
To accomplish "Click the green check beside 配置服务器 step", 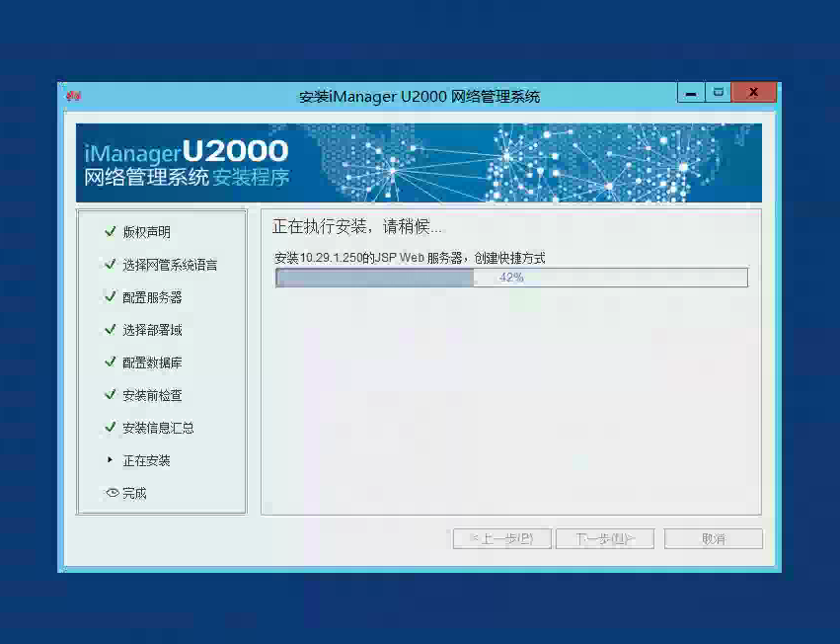I will pyautogui.click(x=110, y=297).
